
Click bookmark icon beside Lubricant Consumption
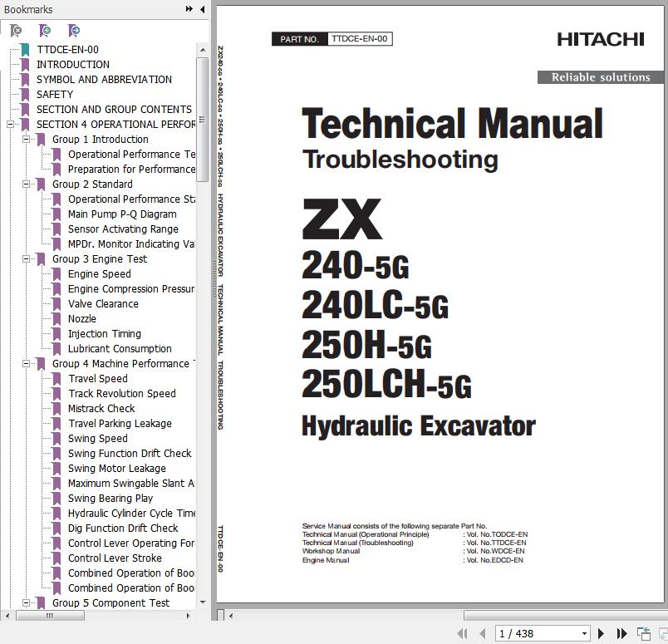[x=56, y=349]
